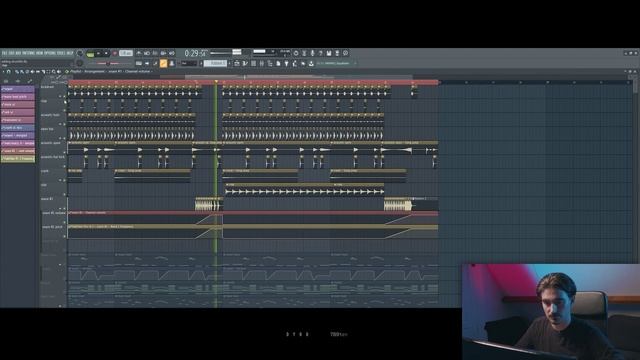Screen dimensions: 640x360
Task: Mute the open hat track
Action: (64, 138)
